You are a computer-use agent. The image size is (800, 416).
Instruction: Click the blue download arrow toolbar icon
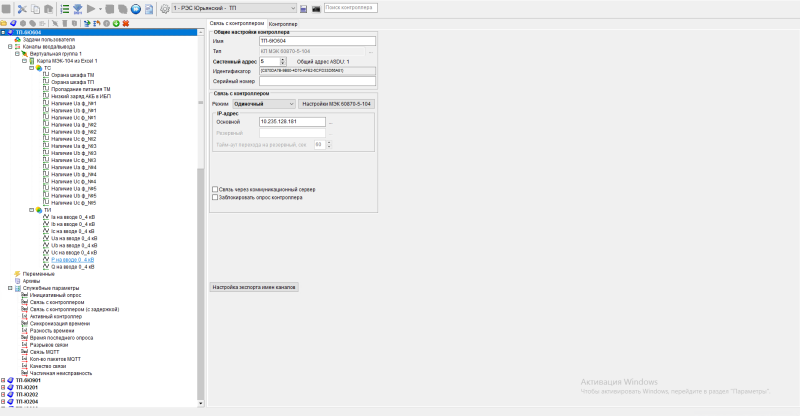[78, 9]
